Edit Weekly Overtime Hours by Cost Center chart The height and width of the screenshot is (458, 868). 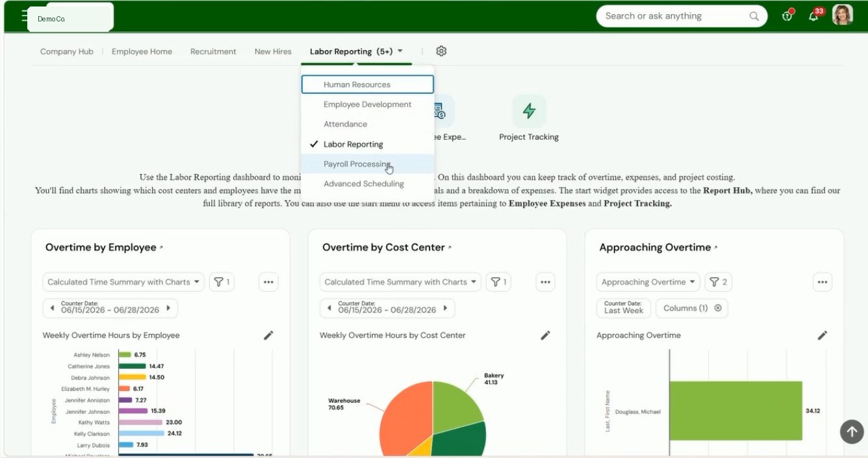(x=545, y=335)
